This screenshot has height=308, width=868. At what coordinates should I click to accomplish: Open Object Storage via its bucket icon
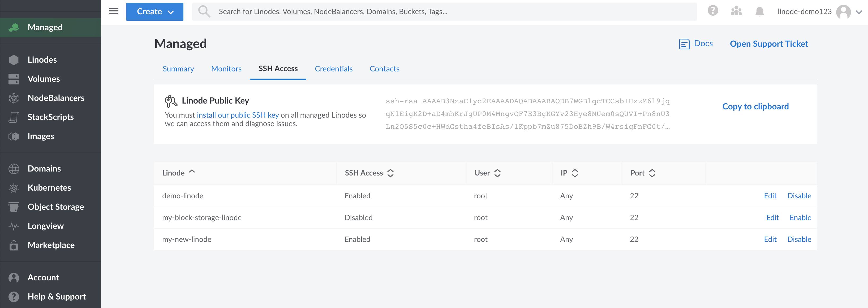click(x=14, y=207)
